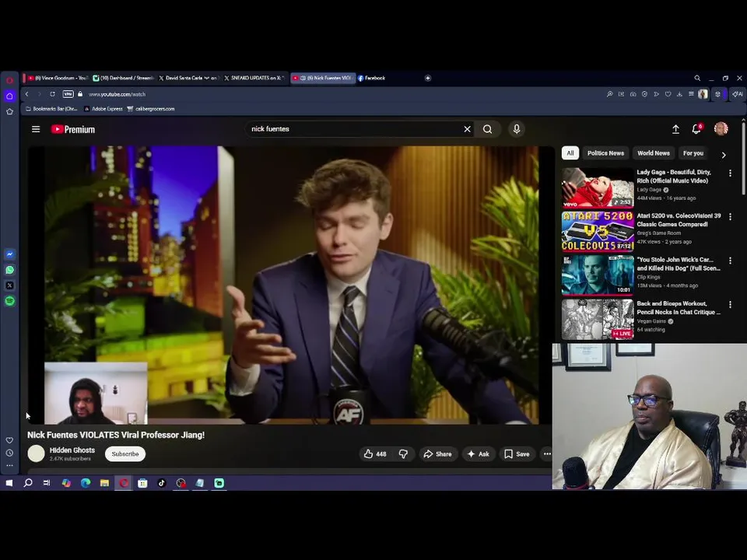Open Opera Aria AI button
This screenshot has height=560, width=747.
(x=738, y=94)
